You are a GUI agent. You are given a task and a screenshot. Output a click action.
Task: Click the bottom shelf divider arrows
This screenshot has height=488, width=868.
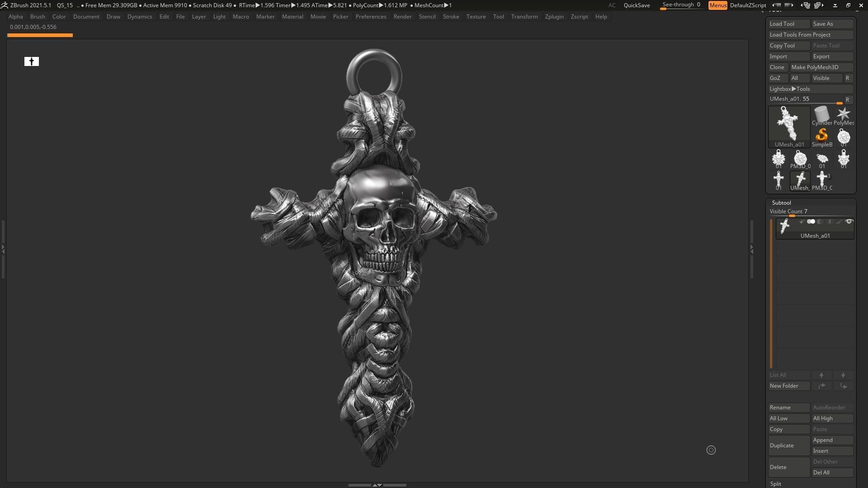(377, 485)
